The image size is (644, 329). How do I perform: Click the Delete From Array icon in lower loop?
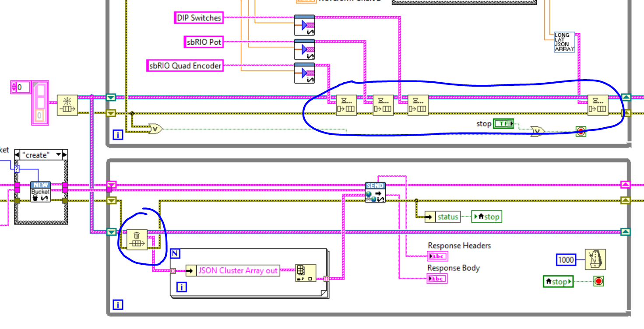pyautogui.click(x=137, y=240)
